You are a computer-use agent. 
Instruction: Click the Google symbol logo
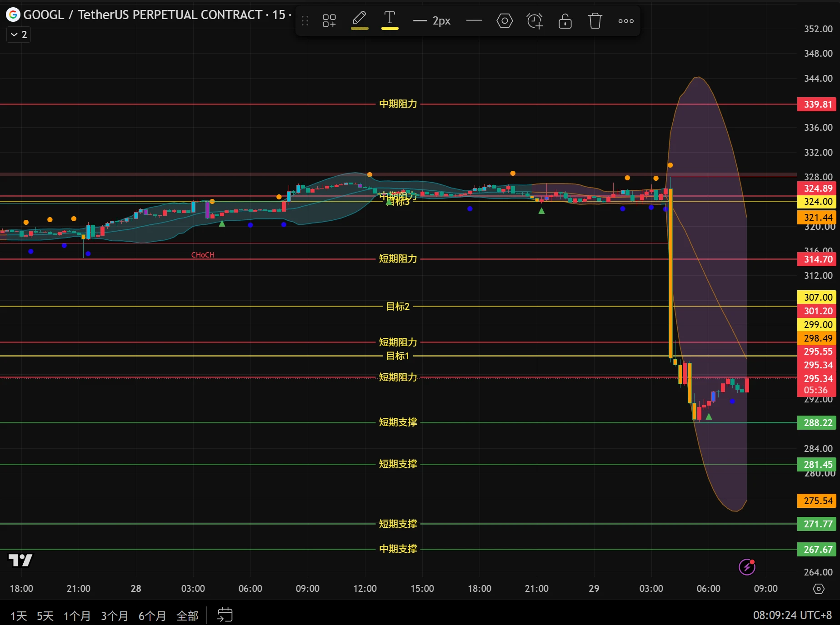point(13,15)
